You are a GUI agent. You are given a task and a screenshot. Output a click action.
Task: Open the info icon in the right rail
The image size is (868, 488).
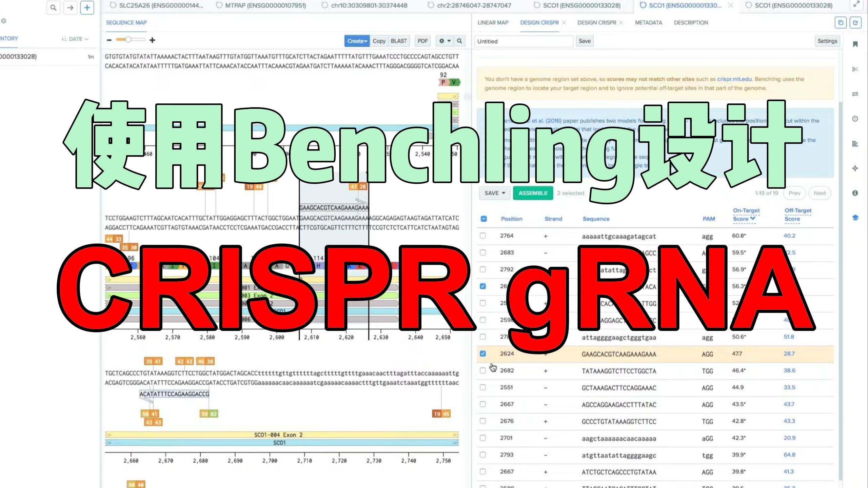coord(855,193)
